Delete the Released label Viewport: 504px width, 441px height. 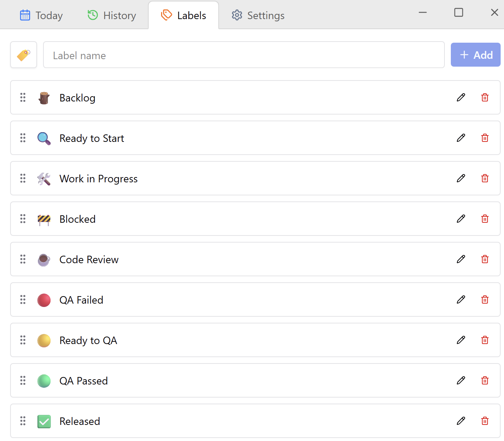point(485,421)
